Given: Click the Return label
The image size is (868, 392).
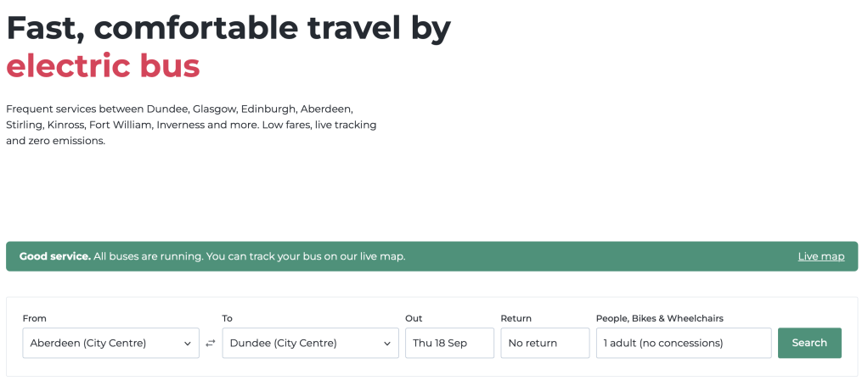Looking at the screenshot, I should click(x=516, y=318).
